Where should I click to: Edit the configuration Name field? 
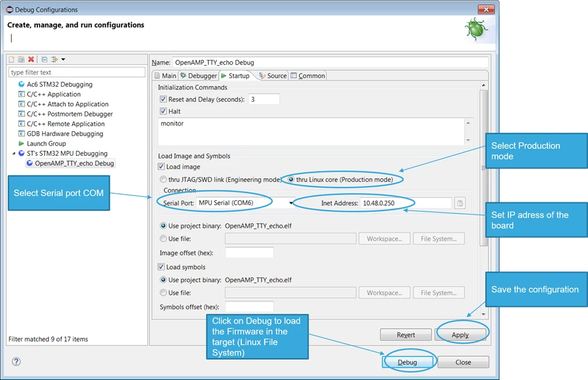tap(330, 62)
